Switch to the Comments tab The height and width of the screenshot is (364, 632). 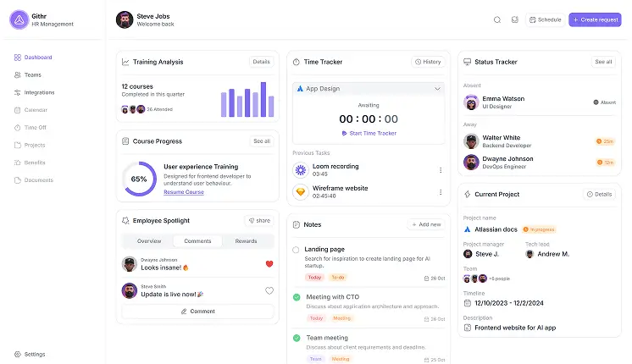197,241
